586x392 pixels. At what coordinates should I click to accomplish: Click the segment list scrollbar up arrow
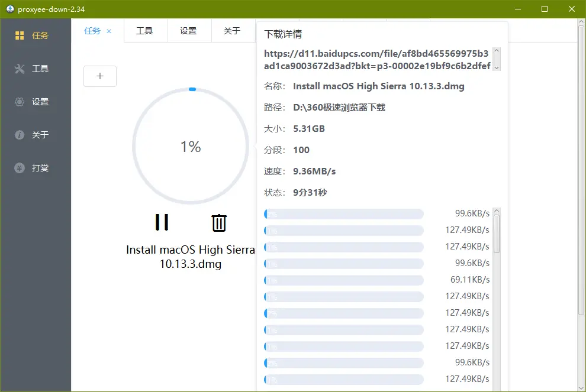click(x=497, y=211)
